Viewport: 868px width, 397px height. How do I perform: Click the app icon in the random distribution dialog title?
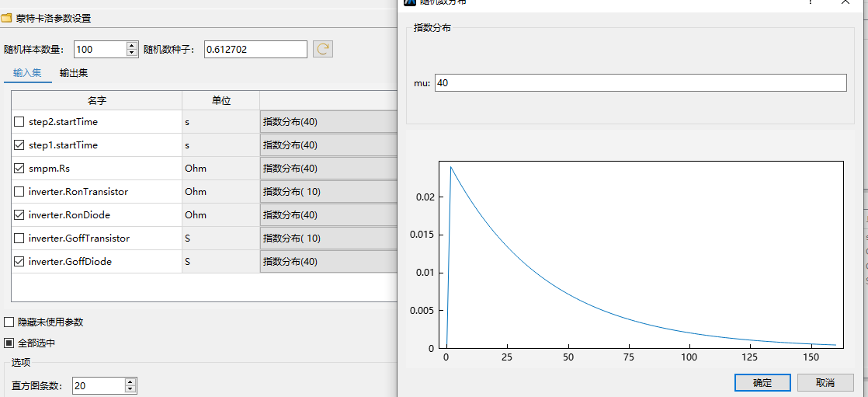click(x=410, y=2)
